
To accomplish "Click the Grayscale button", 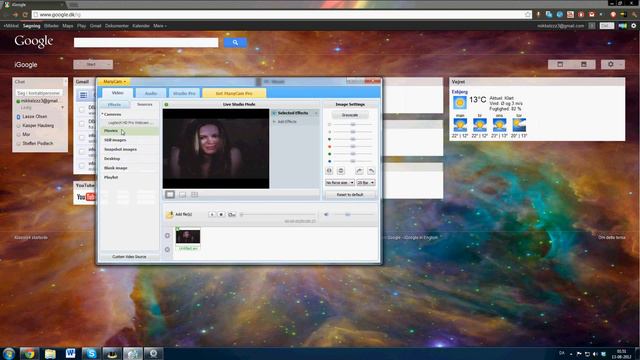I will pyautogui.click(x=350, y=115).
